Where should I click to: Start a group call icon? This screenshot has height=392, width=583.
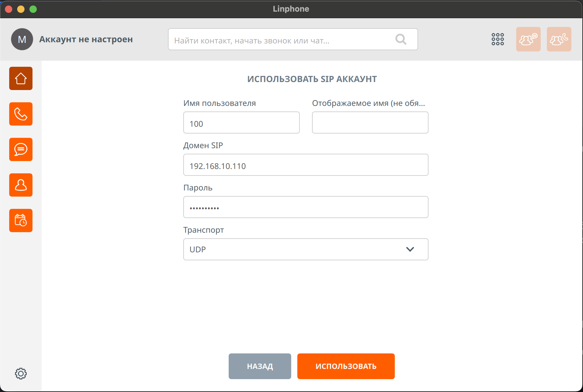point(559,39)
